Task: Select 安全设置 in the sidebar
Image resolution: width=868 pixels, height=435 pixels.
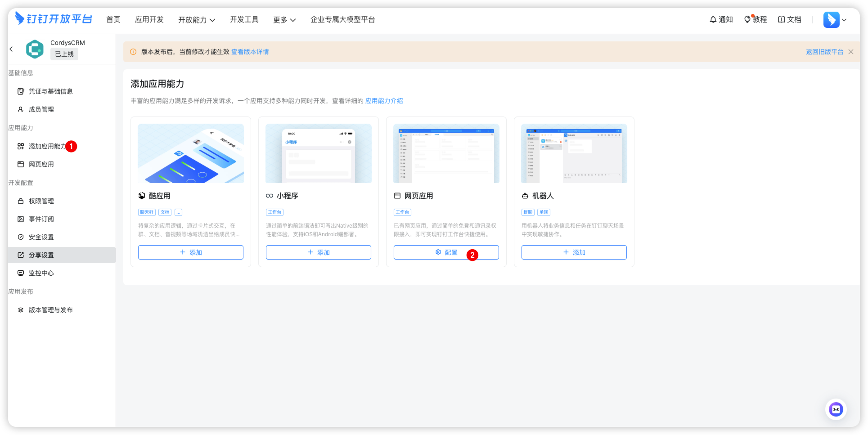Action: (41, 237)
